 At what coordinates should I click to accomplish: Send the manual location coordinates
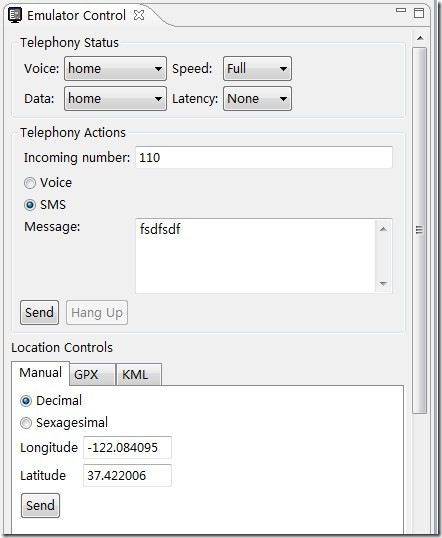coord(40,505)
